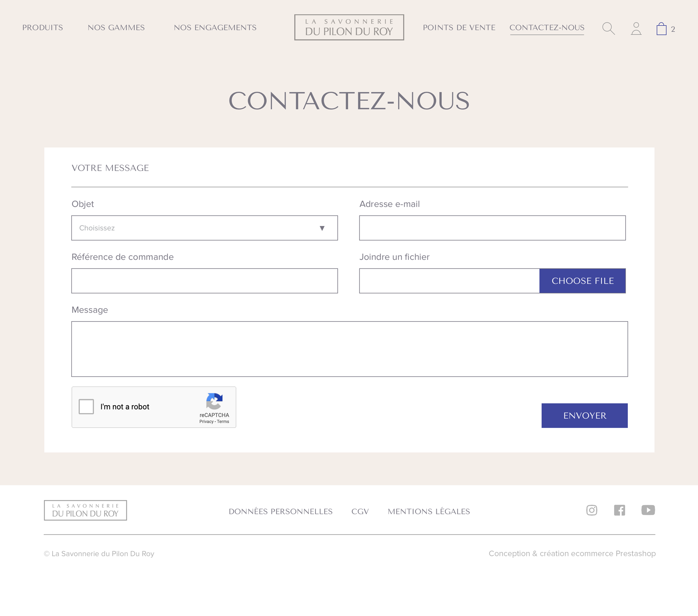Click the header Savonnerie du Pilon du Roy logo
Screen dimensions: 698x616
(x=349, y=27)
